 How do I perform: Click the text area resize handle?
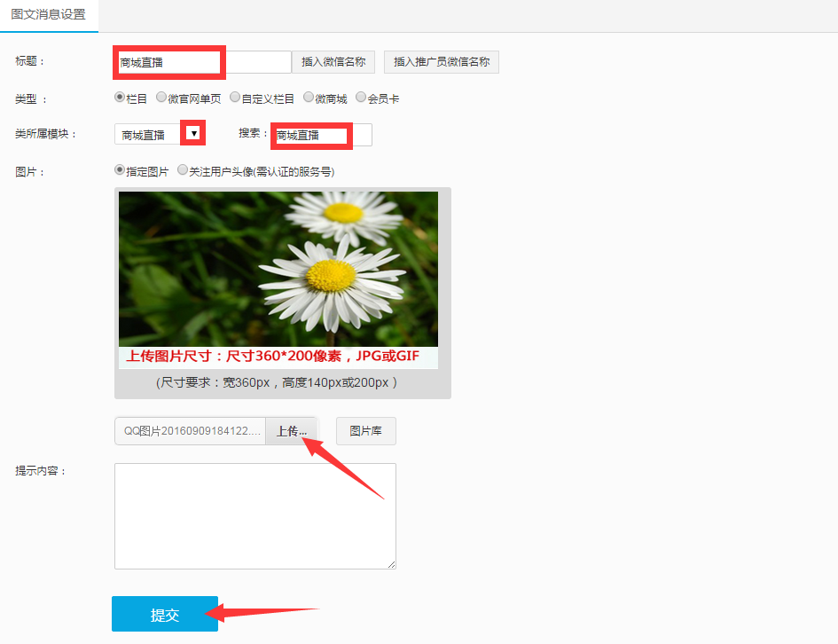pyautogui.click(x=392, y=565)
